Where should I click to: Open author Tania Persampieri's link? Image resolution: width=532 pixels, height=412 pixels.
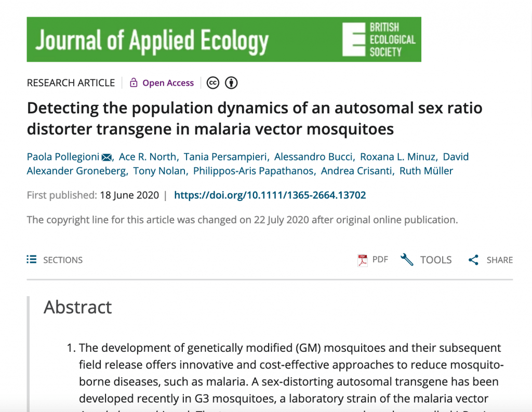(225, 157)
